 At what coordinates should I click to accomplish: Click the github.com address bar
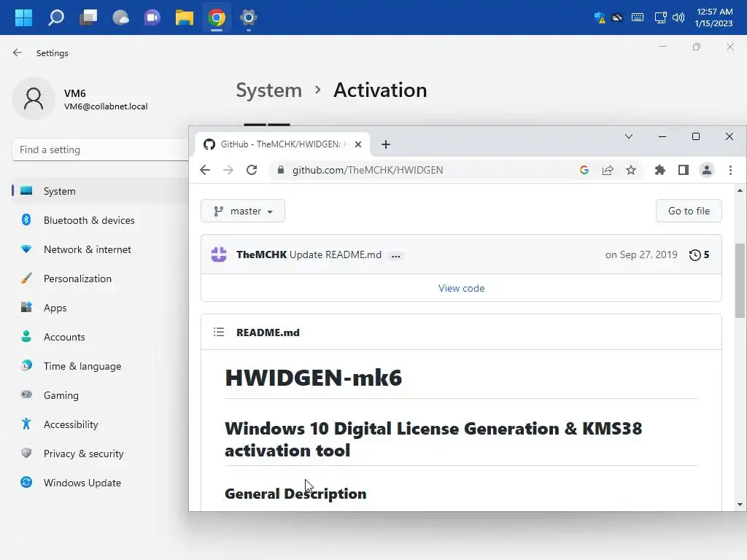click(x=368, y=170)
